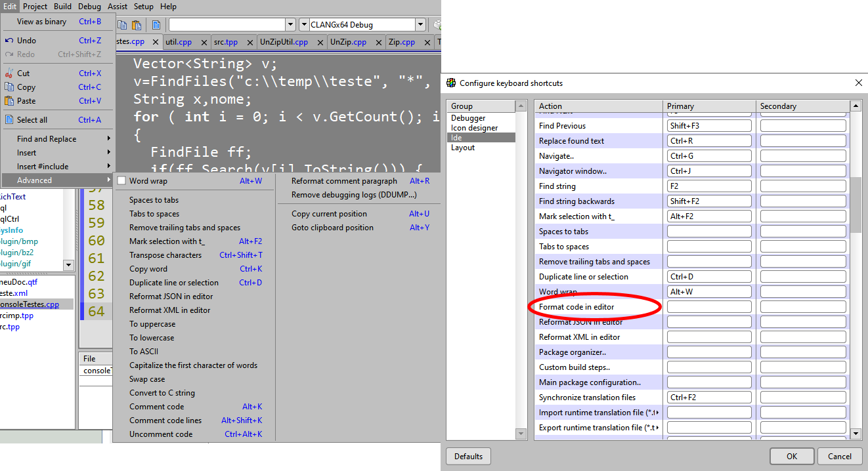Image resolution: width=868 pixels, height=471 pixels.
Task: Choose Reformat JSON in editor menu entry
Action: click(x=171, y=297)
